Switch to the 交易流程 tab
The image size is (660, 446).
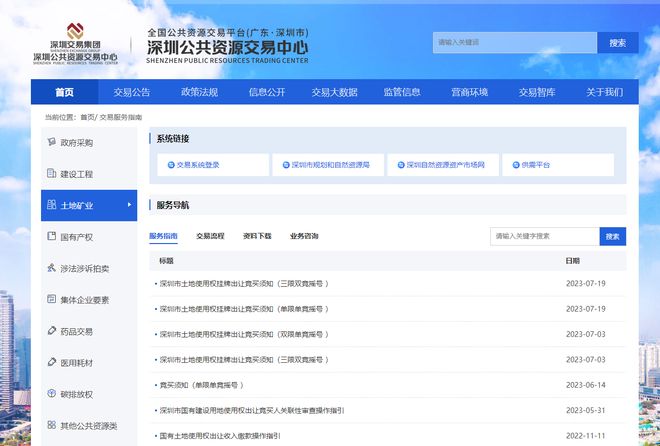(x=210, y=236)
